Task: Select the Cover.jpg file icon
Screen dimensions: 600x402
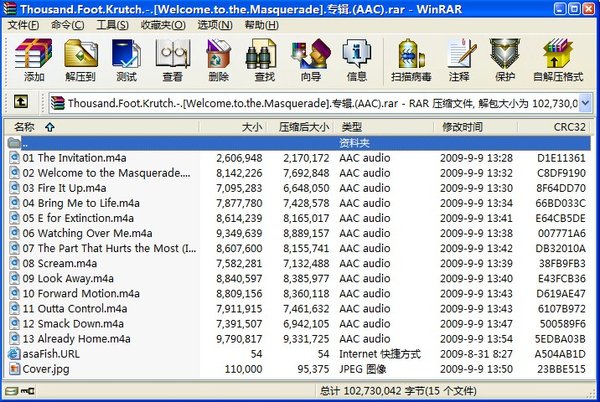Action: click(14, 369)
